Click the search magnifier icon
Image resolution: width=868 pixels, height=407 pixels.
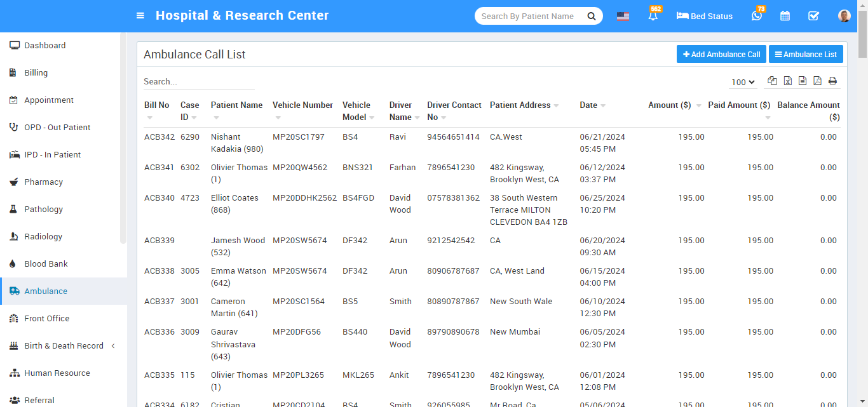[x=592, y=17]
